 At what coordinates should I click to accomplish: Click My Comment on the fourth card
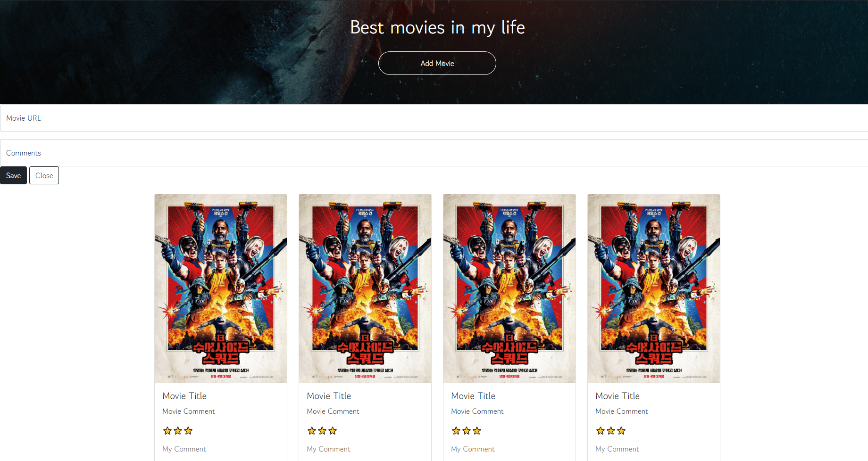click(x=617, y=449)
